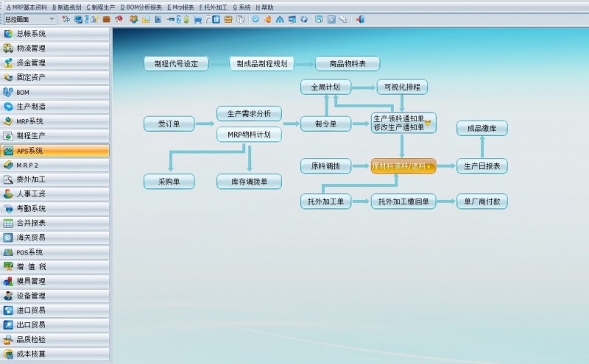
Task: Expand arrow on 生产领料通知单 box
Action: (x=428, y=123)
